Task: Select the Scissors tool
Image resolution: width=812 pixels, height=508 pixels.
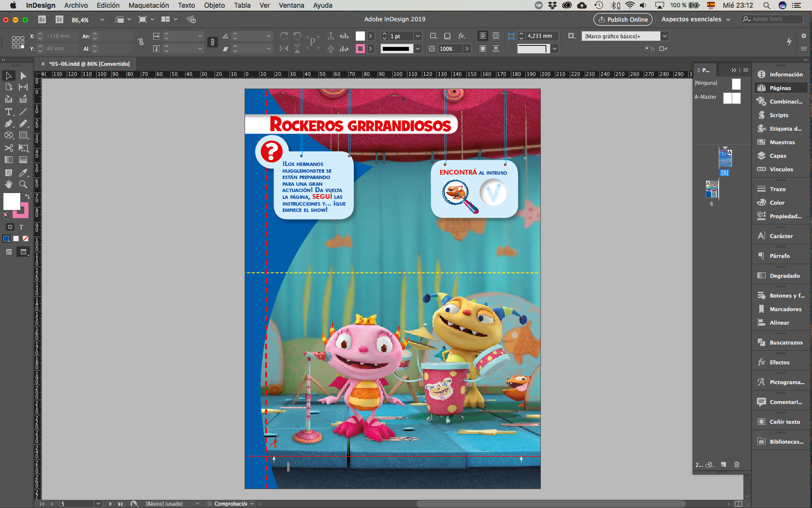Action: tap(9, 148)
